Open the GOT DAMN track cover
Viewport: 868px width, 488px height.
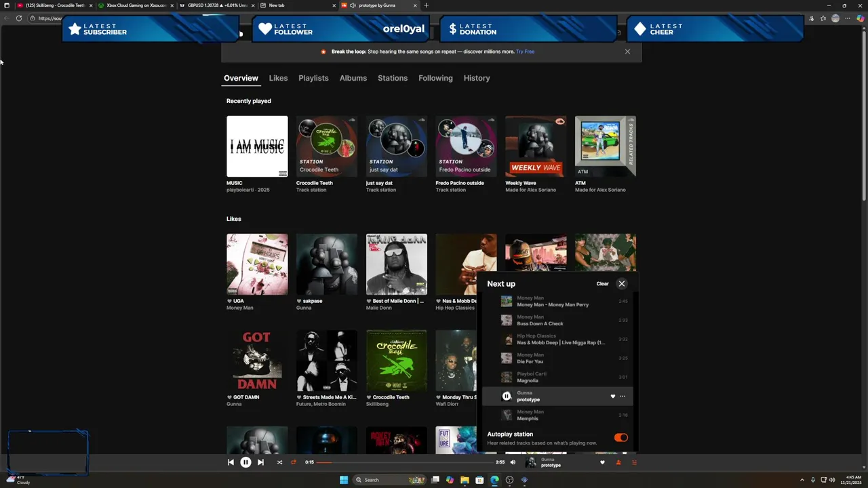point(257,361)
